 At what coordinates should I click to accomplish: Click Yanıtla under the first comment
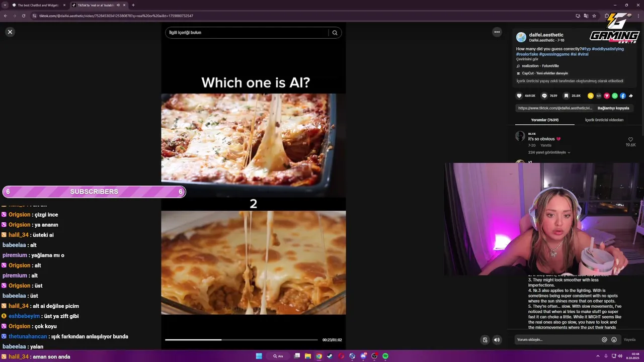pos(546,145)
